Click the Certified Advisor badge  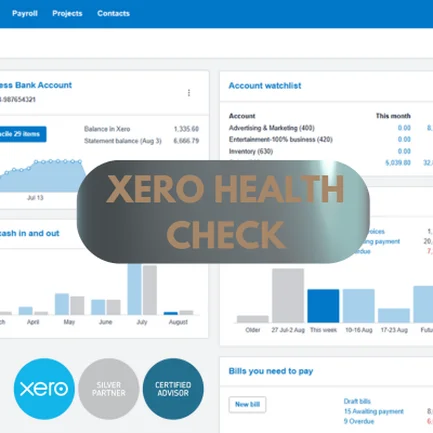point(173,389)
